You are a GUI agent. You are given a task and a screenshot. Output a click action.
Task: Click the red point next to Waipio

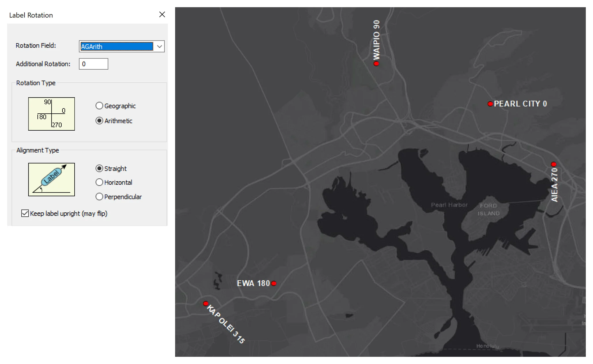tap(376, 64)
